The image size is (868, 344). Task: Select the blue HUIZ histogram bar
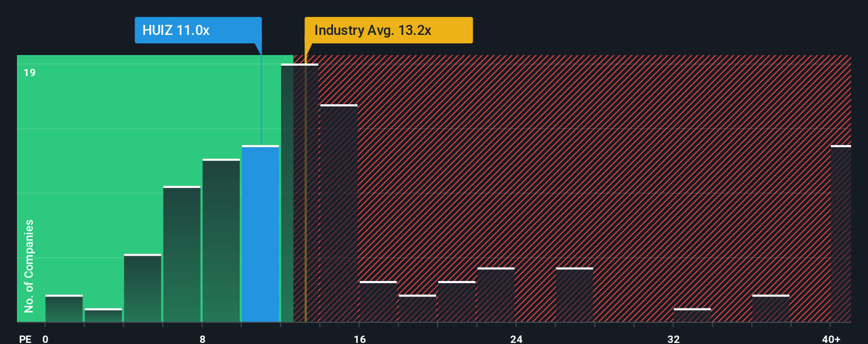point(260,233)
